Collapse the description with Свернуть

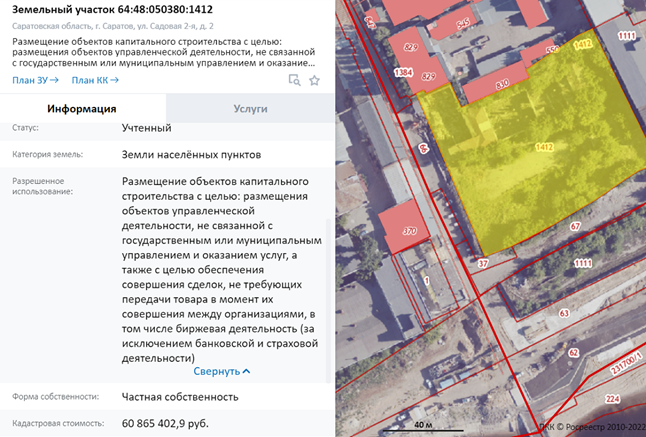(x=216, y=371)
